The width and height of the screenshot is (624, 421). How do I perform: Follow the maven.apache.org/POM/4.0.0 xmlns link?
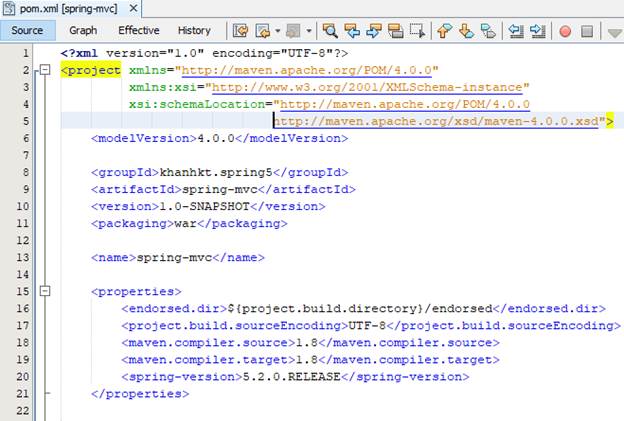pyautogui.click(x=306, y=70)
